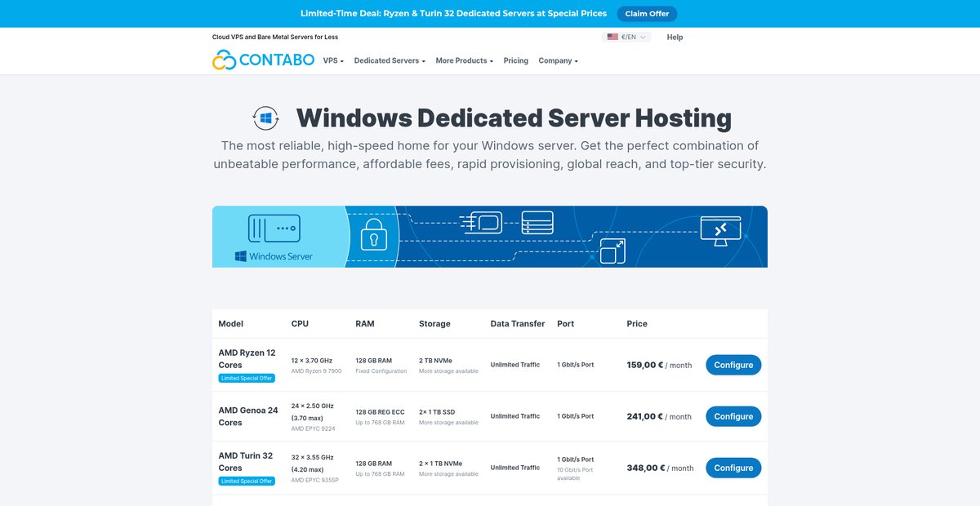Image resolution: width=980 pixels, height=506 pixels.
Task: Configure the AMD Ryzen 12 Cores server
Action: coord(733,365)
